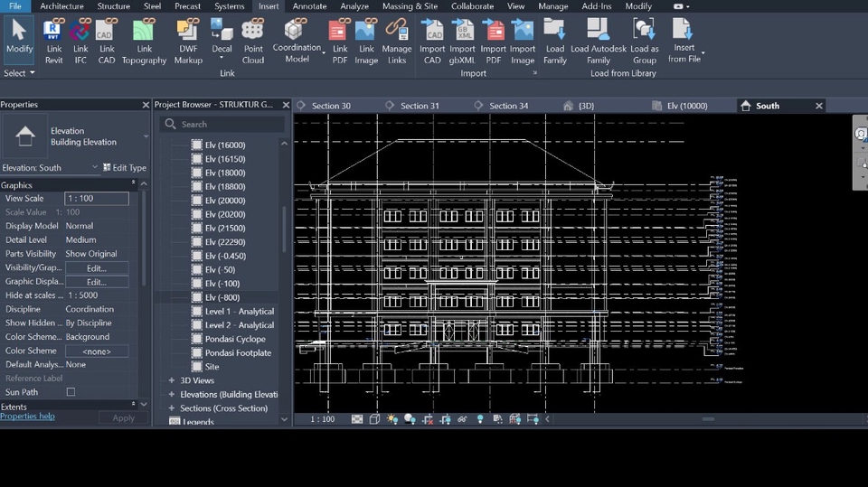Toggle sun settings icon in view control bar
The height and width of the screenshot is (487, 868).
(392, 419)
